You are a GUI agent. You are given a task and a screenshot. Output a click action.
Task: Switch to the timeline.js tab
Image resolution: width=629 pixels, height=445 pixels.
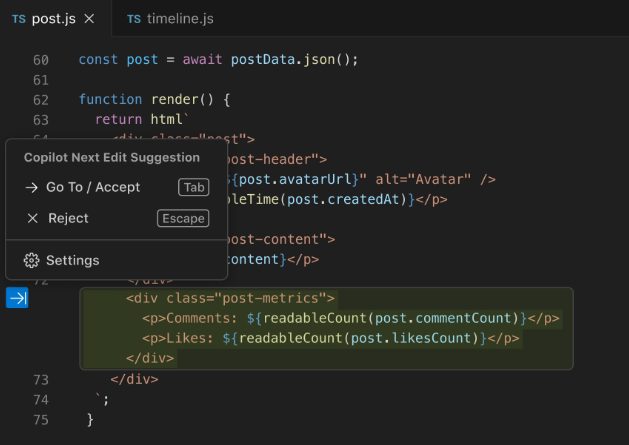pos(170,18)
